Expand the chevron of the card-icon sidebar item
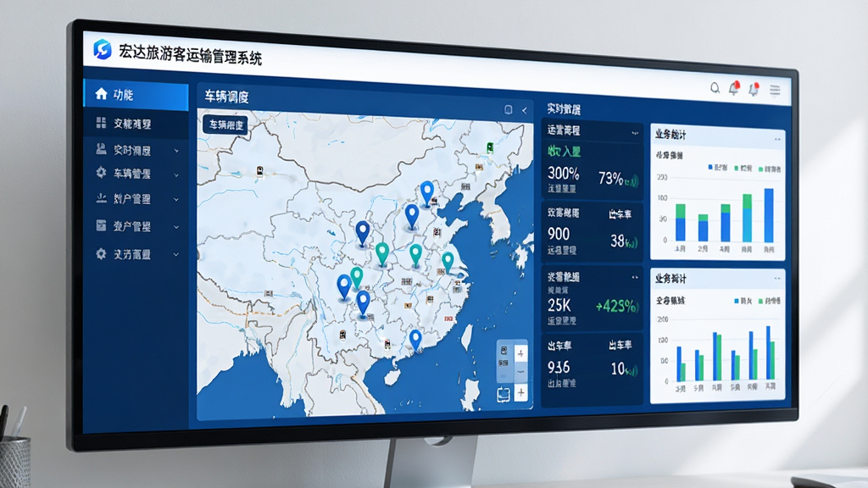Image resolution: width=868 pixels, height=488 pixels. [176, 227]
